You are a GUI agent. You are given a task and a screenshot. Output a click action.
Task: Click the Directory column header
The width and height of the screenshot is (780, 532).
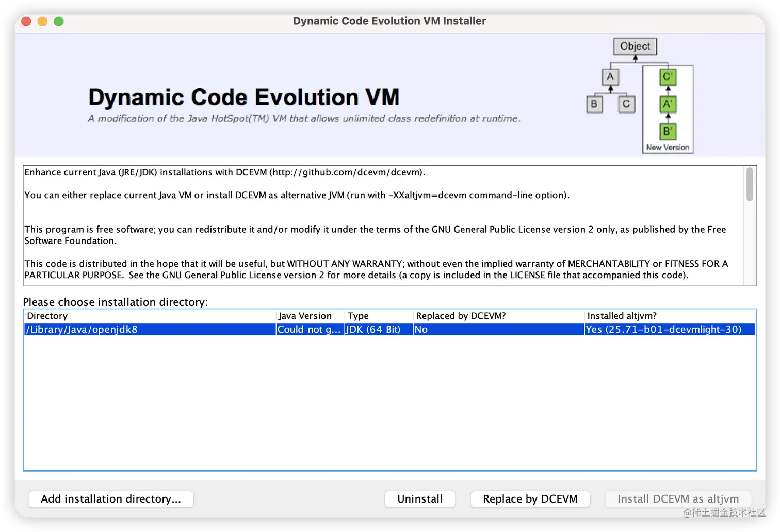[x=150, y=316]
